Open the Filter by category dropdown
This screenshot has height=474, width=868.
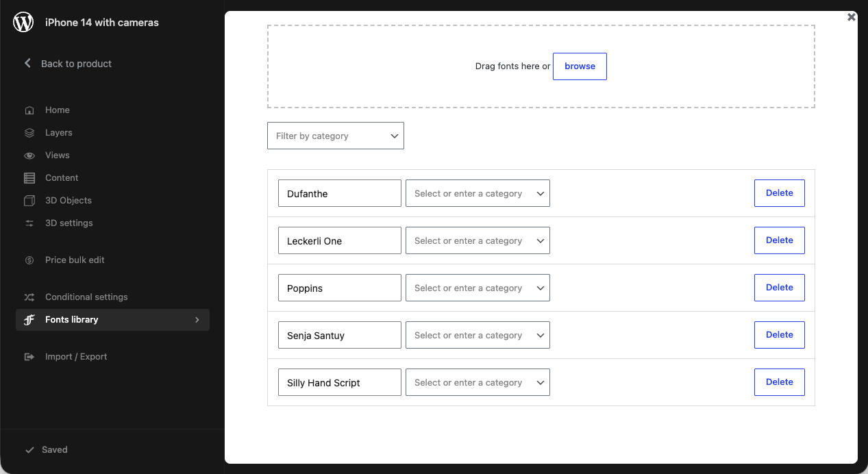336,136
